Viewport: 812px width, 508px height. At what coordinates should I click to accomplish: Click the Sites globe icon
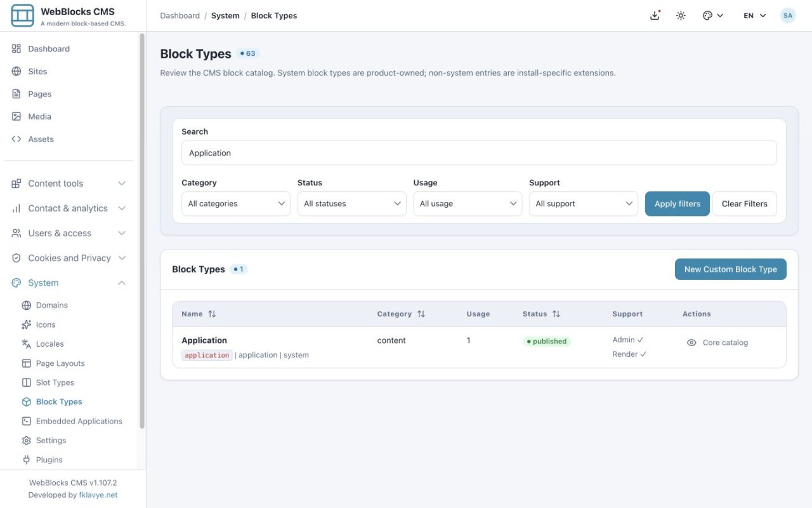coord(16,71)
